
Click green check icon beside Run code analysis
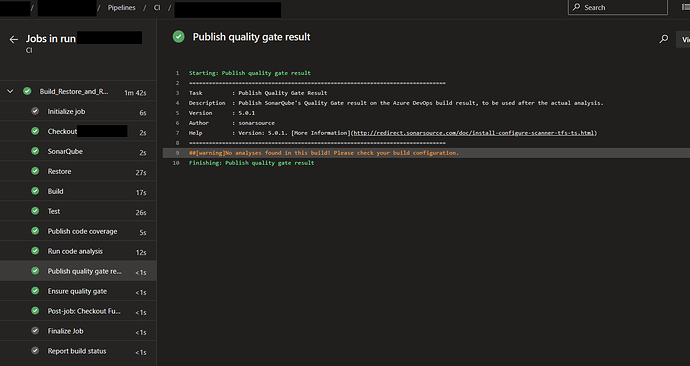tap(35, 251)
